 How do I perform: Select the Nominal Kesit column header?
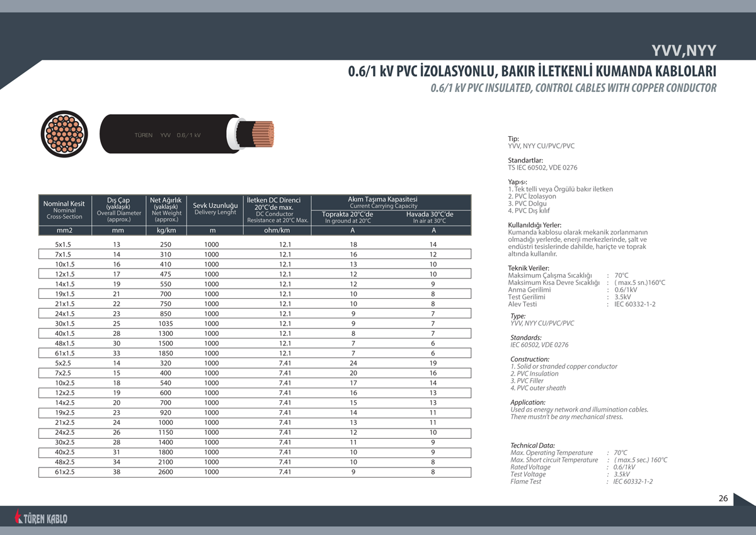64,210
